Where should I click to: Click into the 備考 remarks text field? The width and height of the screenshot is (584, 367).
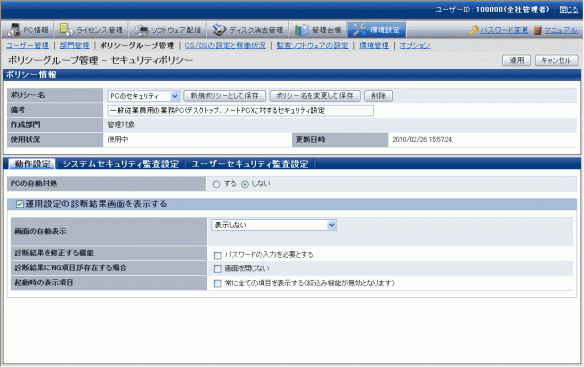click(241, 111)
